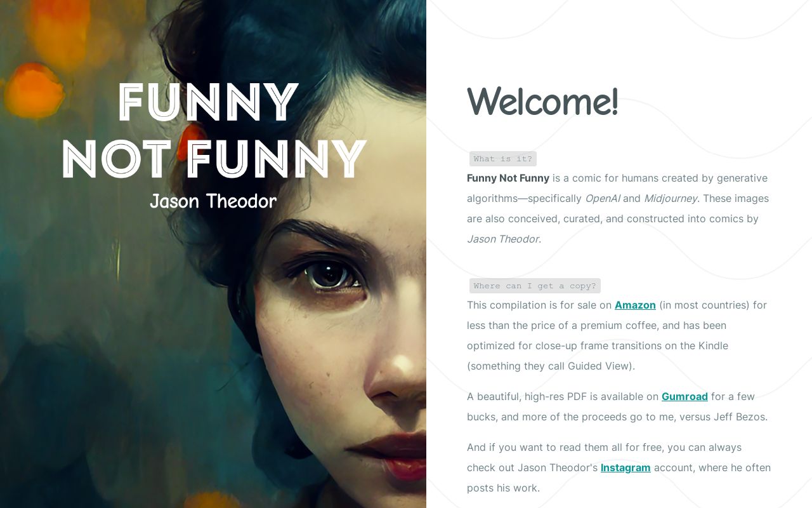Click the "NOT FUNNY" title line
This screenshot has height=508, width=812.
coord(214,159)
